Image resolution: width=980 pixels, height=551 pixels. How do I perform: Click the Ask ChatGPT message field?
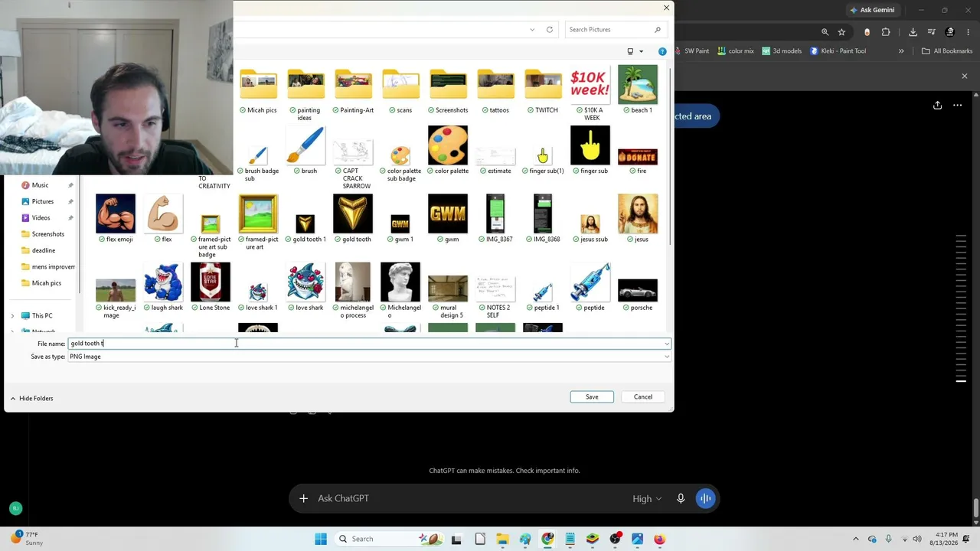pyautogui.click(x=469, y=499)
